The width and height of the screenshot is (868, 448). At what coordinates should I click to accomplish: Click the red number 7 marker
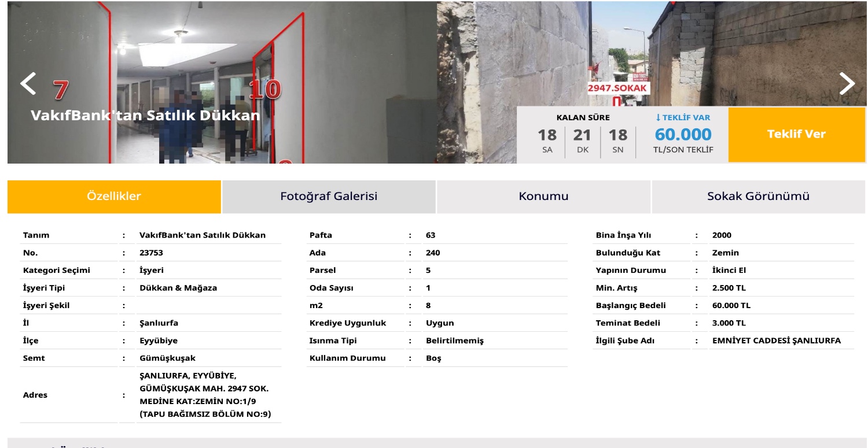pyautogui.click(x=61, y=90)
